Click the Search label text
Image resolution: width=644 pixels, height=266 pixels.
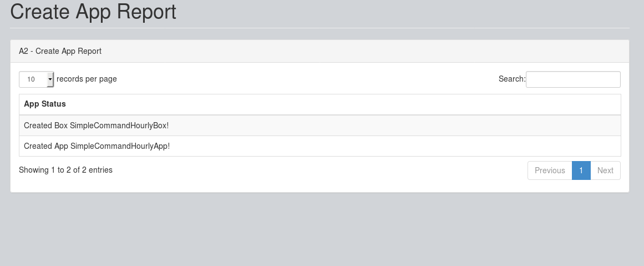pos(511,79)
